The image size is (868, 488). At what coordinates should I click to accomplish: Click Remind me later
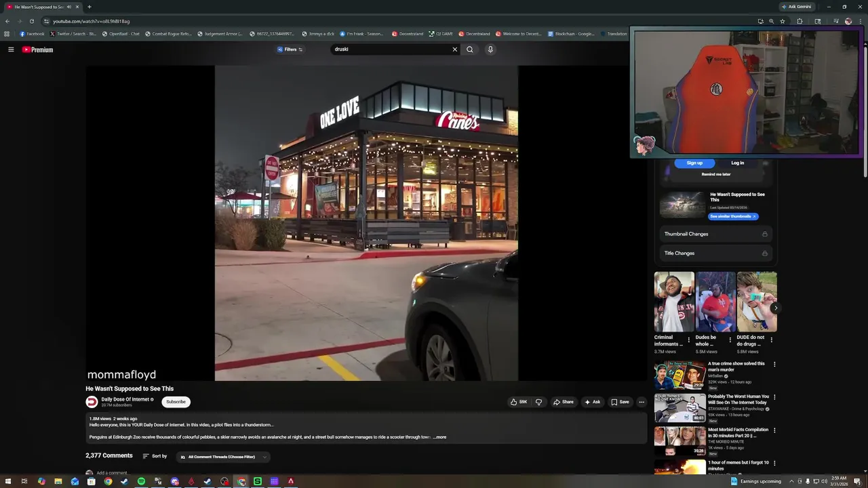716,174
